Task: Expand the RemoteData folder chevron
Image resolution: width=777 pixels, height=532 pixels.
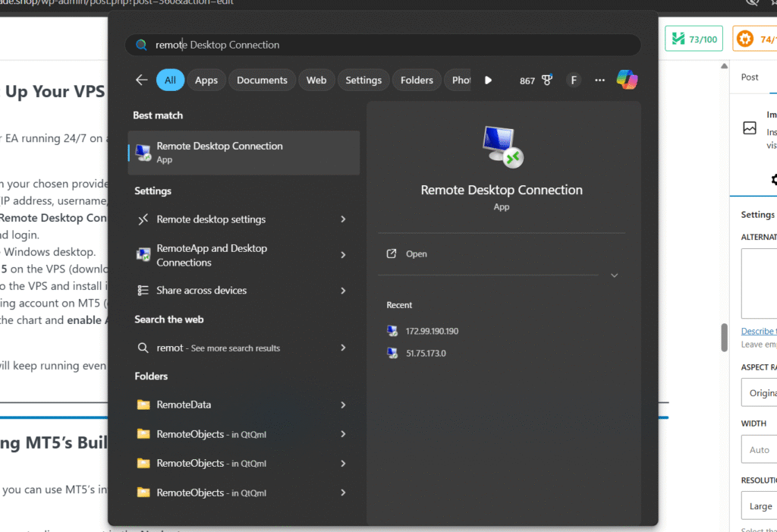Action: point(343,405)
